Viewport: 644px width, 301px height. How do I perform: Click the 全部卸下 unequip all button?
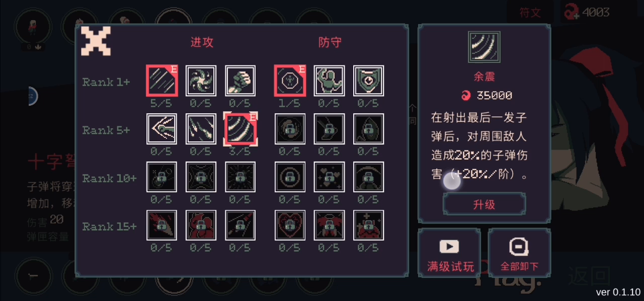pyautogui.click(x=519, y=253)
